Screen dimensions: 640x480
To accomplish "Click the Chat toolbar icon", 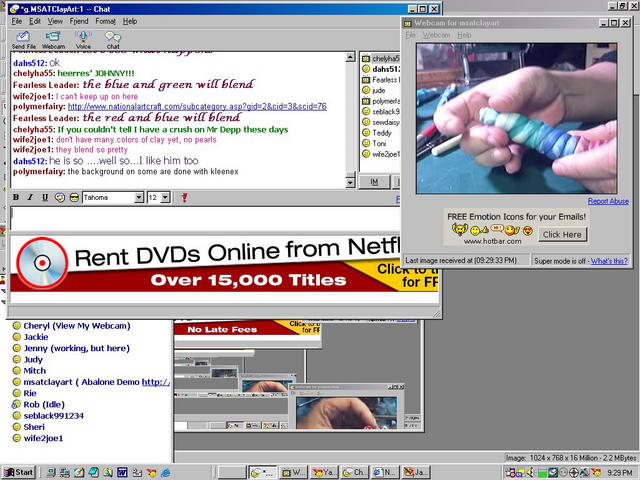I will coord(113,40).
